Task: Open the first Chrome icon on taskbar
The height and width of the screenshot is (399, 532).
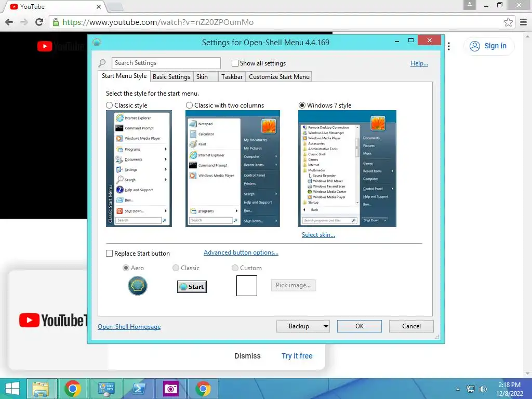Action: (72, 389)
